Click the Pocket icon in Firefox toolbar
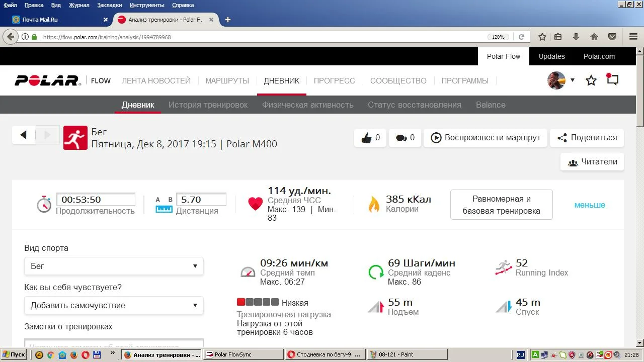Screen dimensions: 644x362 612,37
